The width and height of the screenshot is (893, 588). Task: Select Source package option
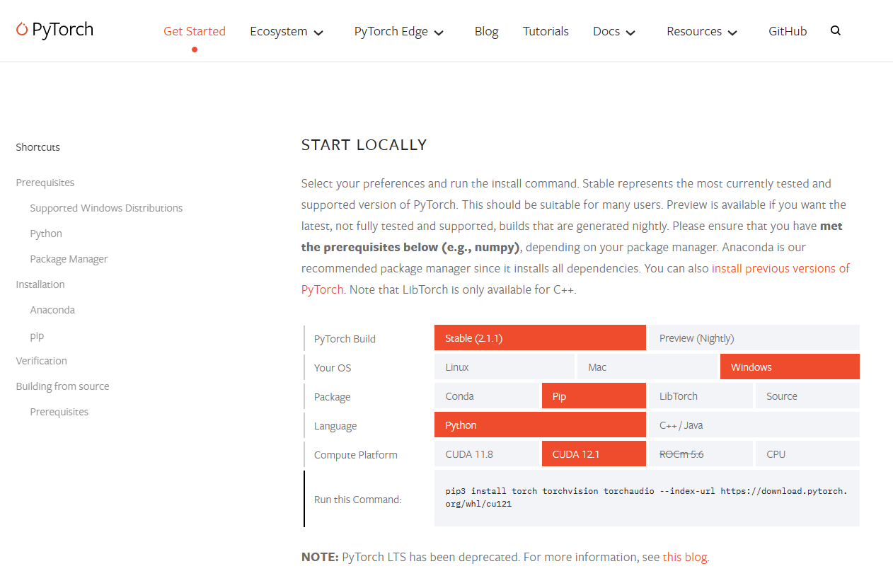coord(807,396)
